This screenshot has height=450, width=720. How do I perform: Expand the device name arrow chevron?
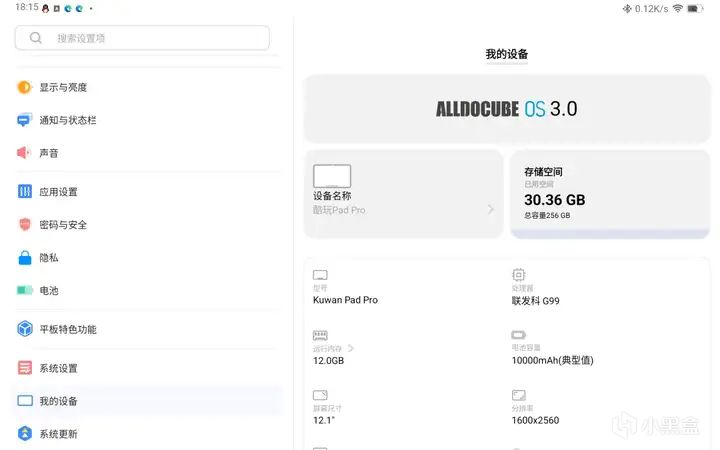[491, 210]
